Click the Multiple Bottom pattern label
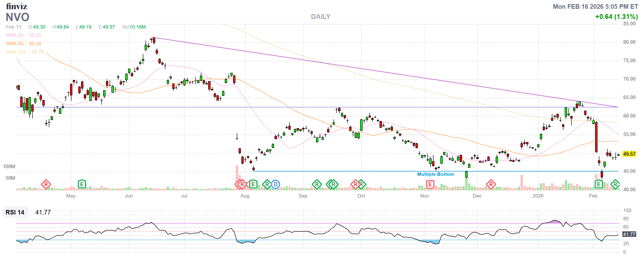This screenshot has width=644, height=259. click(436, 174)
